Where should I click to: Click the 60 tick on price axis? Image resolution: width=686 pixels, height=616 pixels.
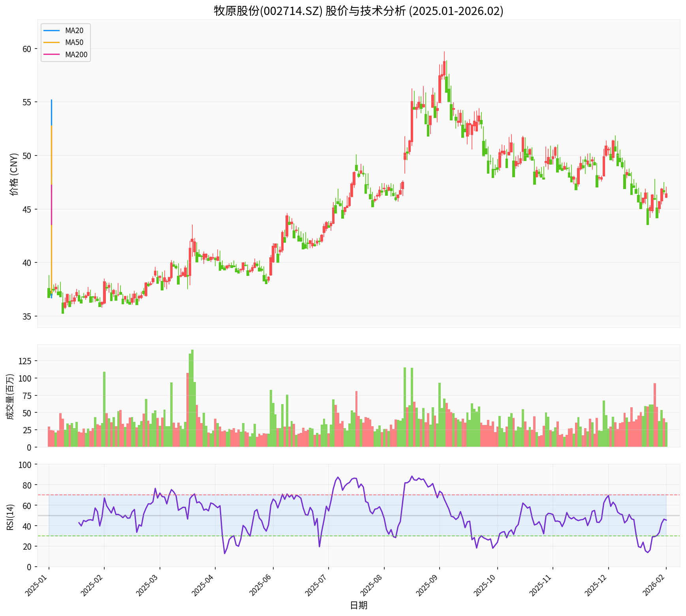(x=27, y=49)
